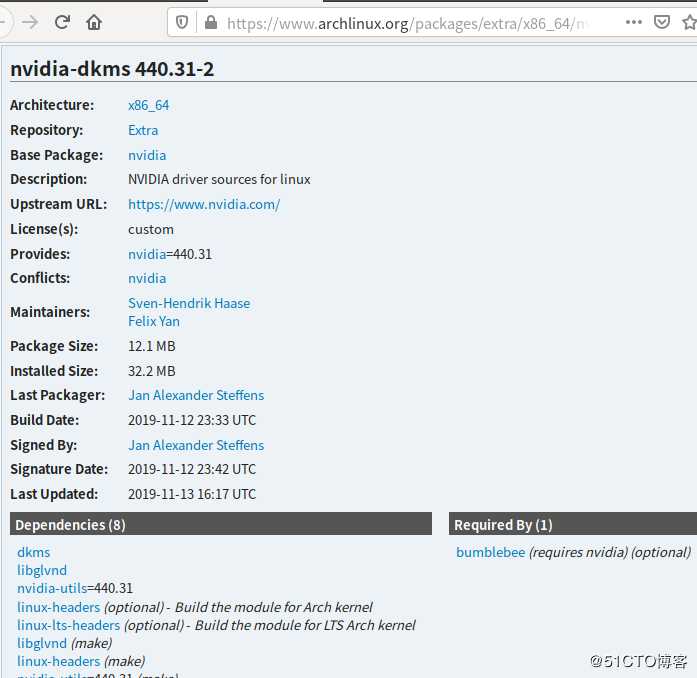Open nvidia link in Provides row

pos(147,254)
